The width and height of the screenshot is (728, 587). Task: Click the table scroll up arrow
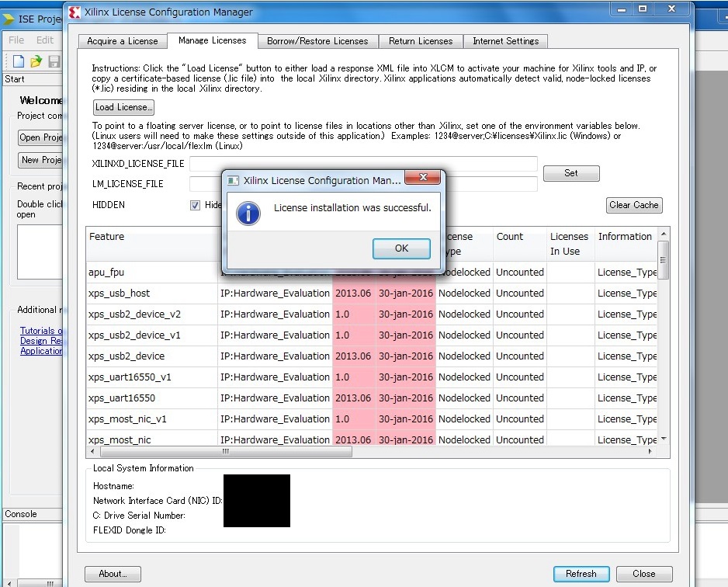pos(664,234)
